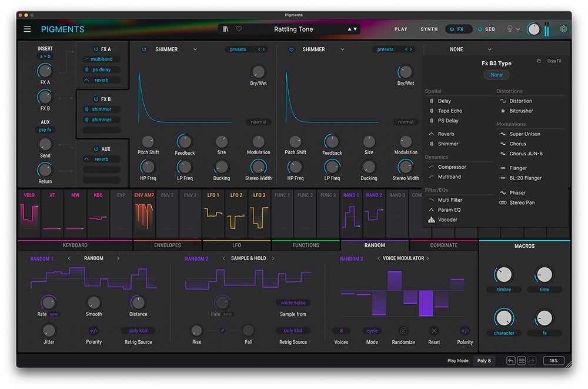This screenshot has width=588, height=389.
Task: Toggle the insert routing 'a > b' button
Action: click(45, 56)
